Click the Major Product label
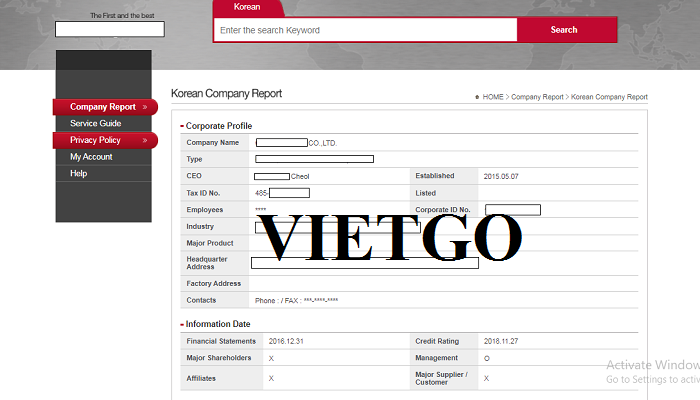The width and height of the screenshot is (700, 400). pyautogui.click(x=210, y=243)
